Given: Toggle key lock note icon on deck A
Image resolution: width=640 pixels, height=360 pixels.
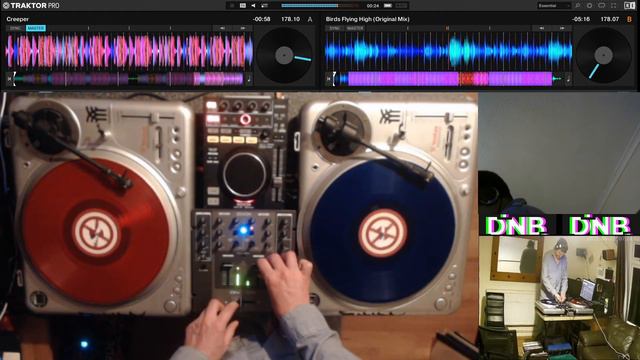Looking at the screenshot, I should click(x=249, y=79).
